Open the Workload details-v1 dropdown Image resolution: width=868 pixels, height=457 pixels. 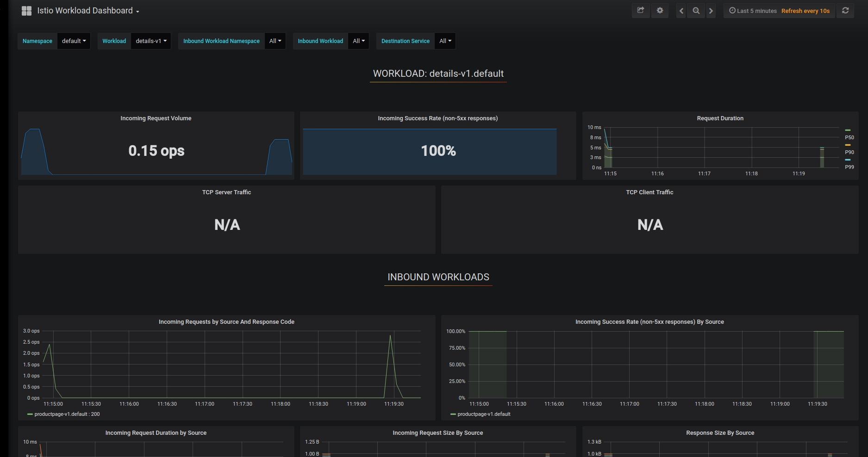[x=151, y=41]
